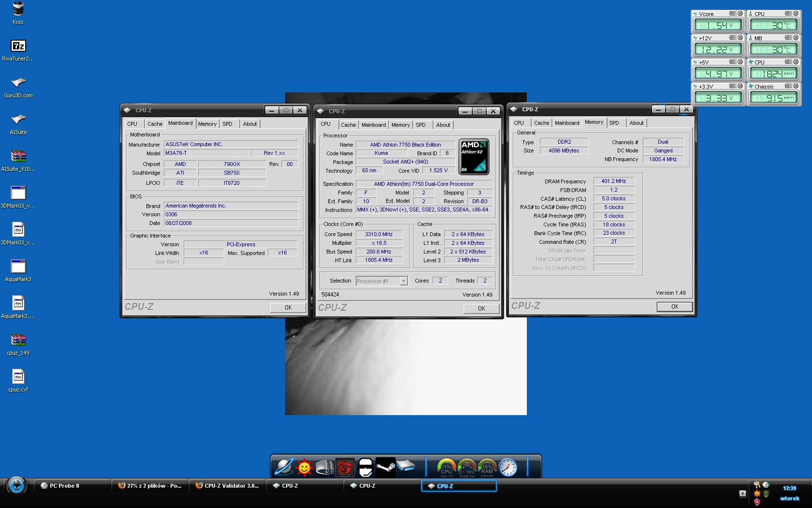The width and height of the screenshot is (812, 508).
Task: Click OK in Memory CPU-Z window
Action: click(x=675, y=306)
